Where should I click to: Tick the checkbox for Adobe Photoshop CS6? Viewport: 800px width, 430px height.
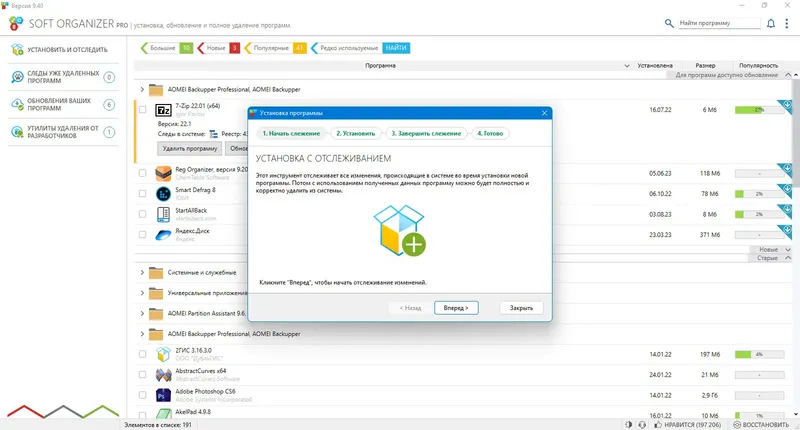pyautogui.click(x=142, y=395)
